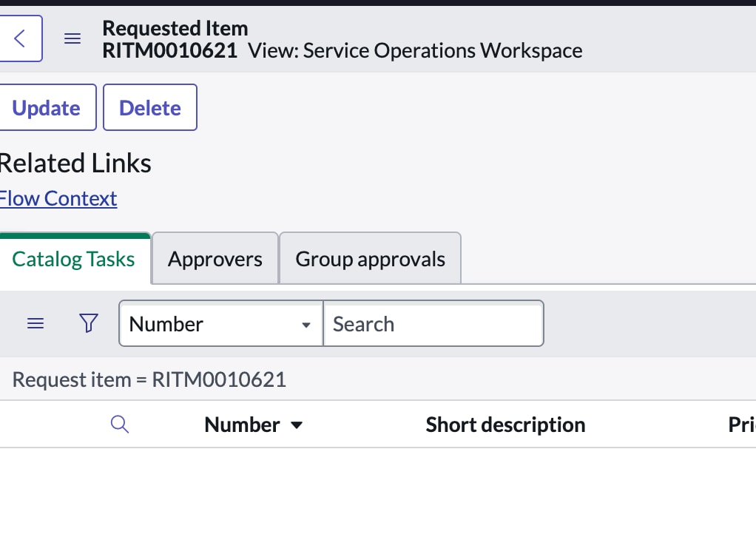Expand the Number search field dropdown

pyautogui.click(x=220, y=323)
